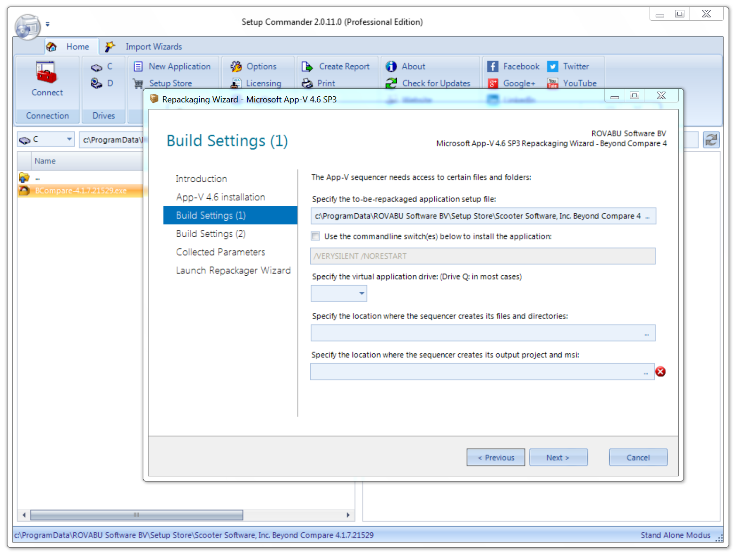The height and width of the screenshot is (560, 737).
Task: Click the About label in ribbon
Action: 414,67
